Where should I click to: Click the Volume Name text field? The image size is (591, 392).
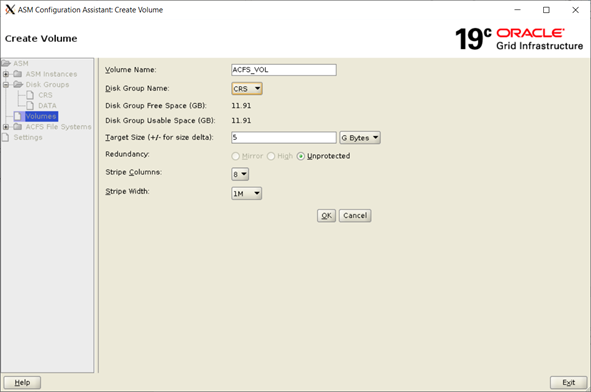(284, 70)
